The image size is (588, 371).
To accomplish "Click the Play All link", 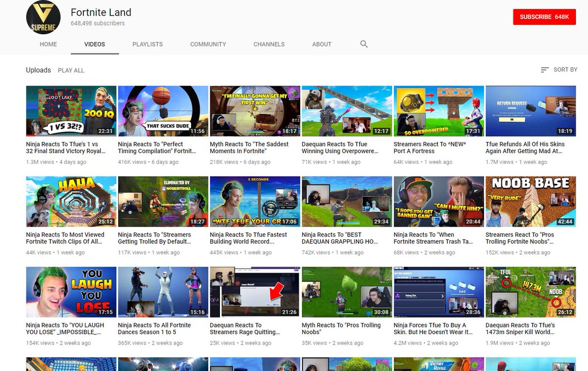I will point(71,70).
